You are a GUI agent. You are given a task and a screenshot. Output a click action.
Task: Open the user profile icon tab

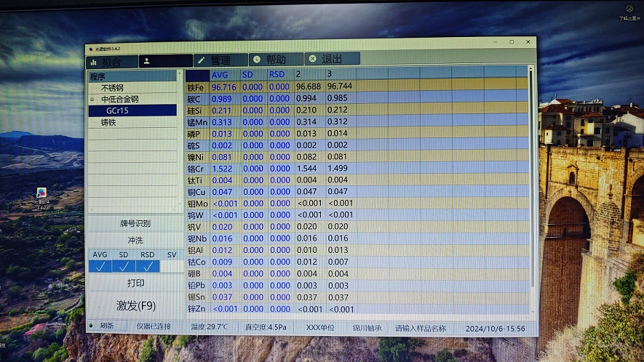[147, 62]
